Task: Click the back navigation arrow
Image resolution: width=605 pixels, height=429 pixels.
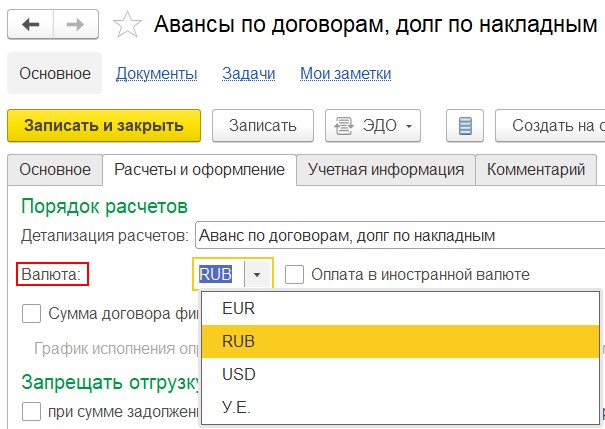Action: pyautogui.click(x=31, y=25)
